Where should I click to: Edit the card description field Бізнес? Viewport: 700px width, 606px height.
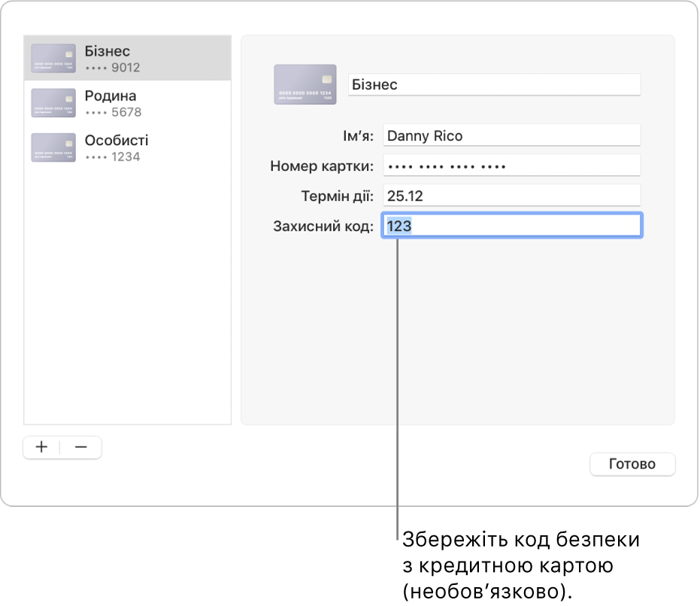pyautogui.click(x=494, y=84)
